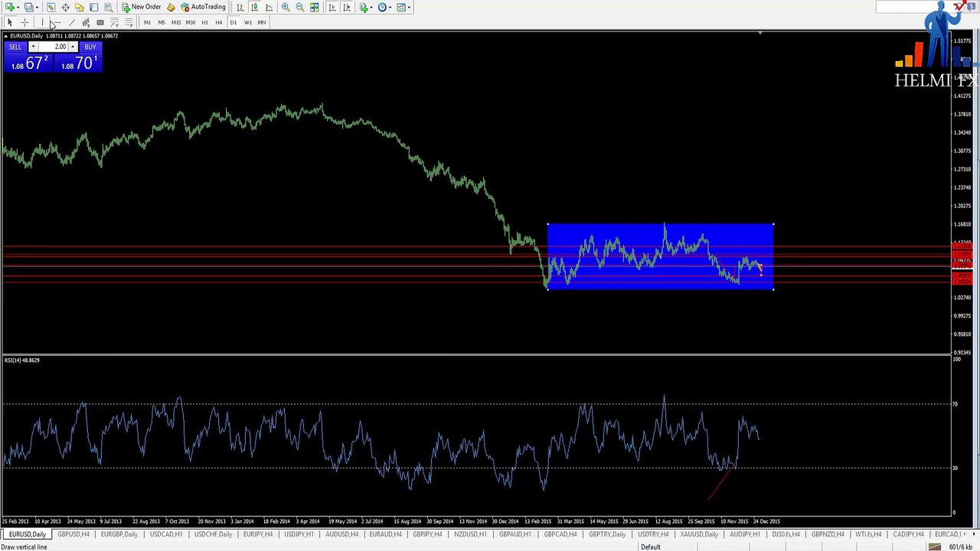Screen dimensions: 980x551
Task: Switch timeframe to M30
Action: click(191, 22)
